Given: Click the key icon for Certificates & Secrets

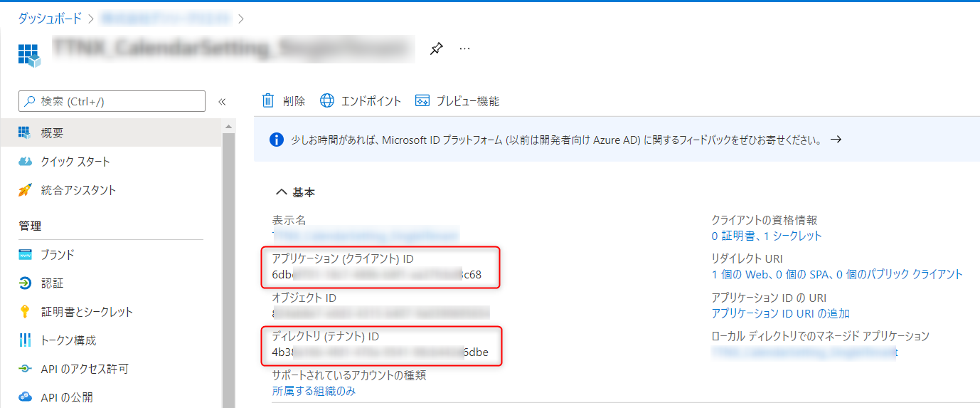Looking at the screenshot, I should click(26, 312).
